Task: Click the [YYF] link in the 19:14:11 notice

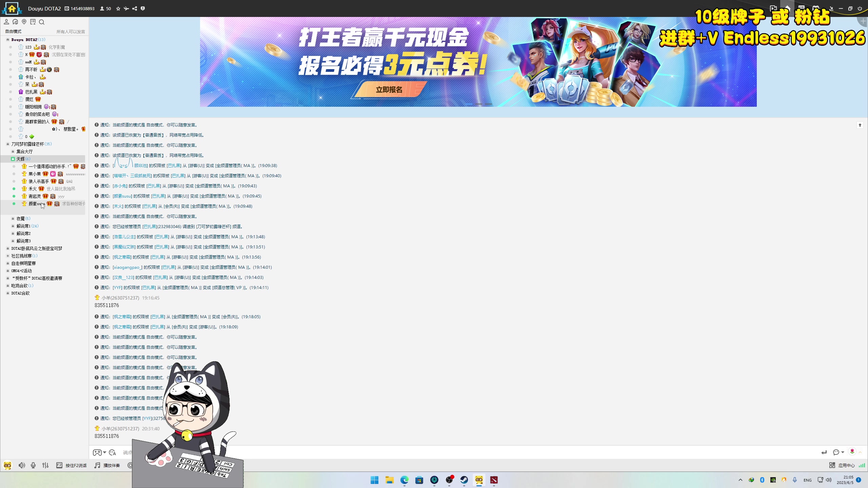Action: 117,287
